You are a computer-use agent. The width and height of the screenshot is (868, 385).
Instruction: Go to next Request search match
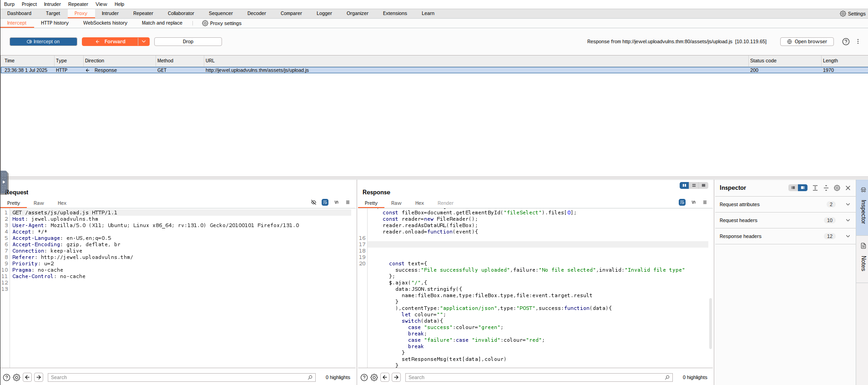pyautogui.click(x=39, y=377)
